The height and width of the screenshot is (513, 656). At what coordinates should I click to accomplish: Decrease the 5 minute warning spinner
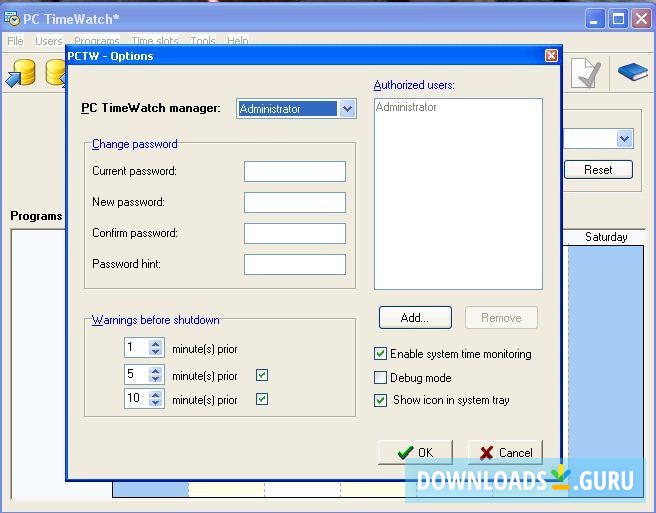point(156,378)
